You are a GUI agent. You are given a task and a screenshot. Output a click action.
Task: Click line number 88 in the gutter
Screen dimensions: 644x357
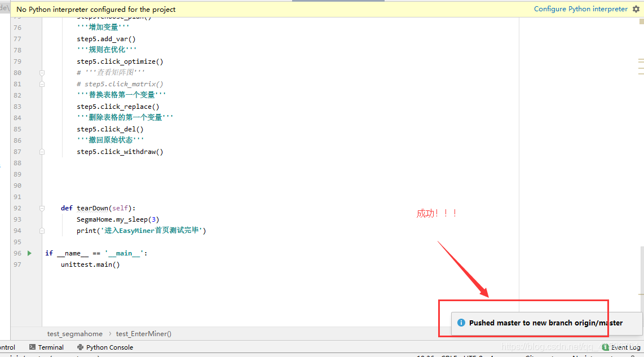click(x=17, y=163)
